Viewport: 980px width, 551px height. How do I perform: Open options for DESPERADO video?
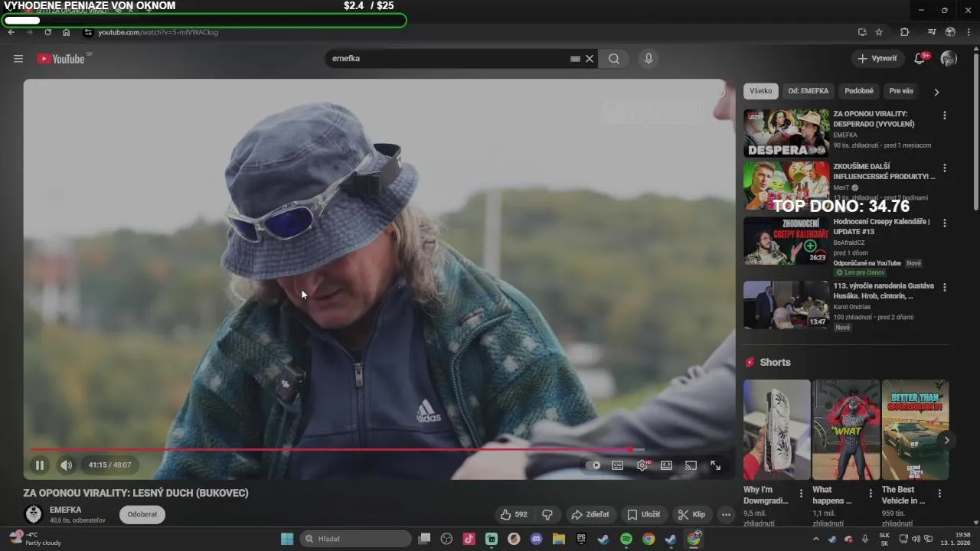tap(945, 116)
